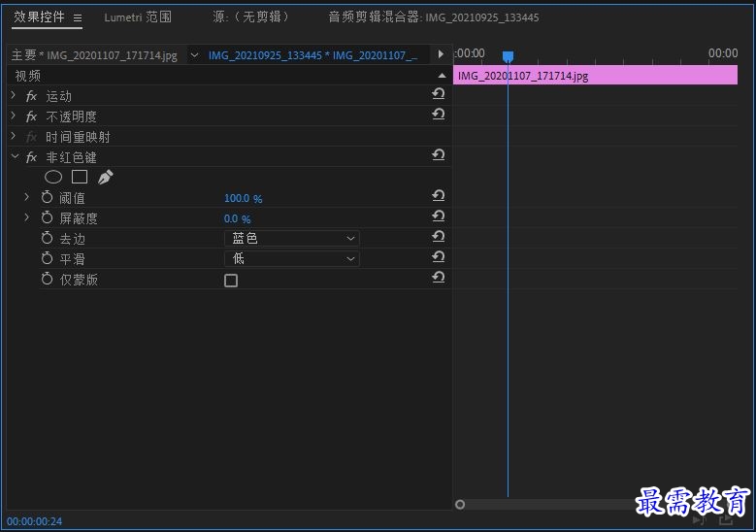
Task: Create a 4-point polygon mask
Action: click(x=80, y=177)
